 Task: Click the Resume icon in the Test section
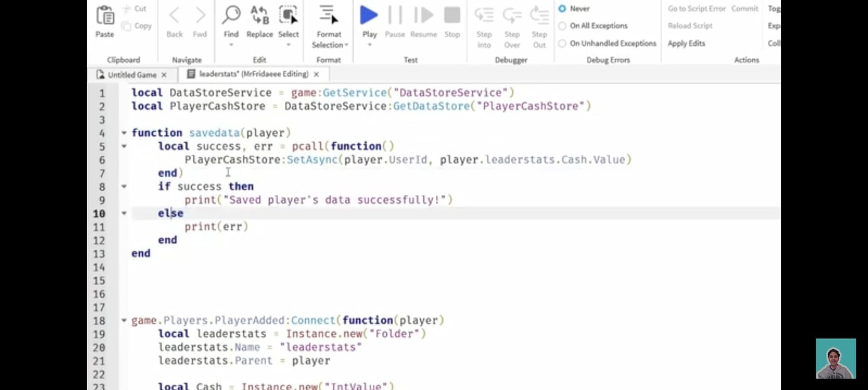click(423, 15)
